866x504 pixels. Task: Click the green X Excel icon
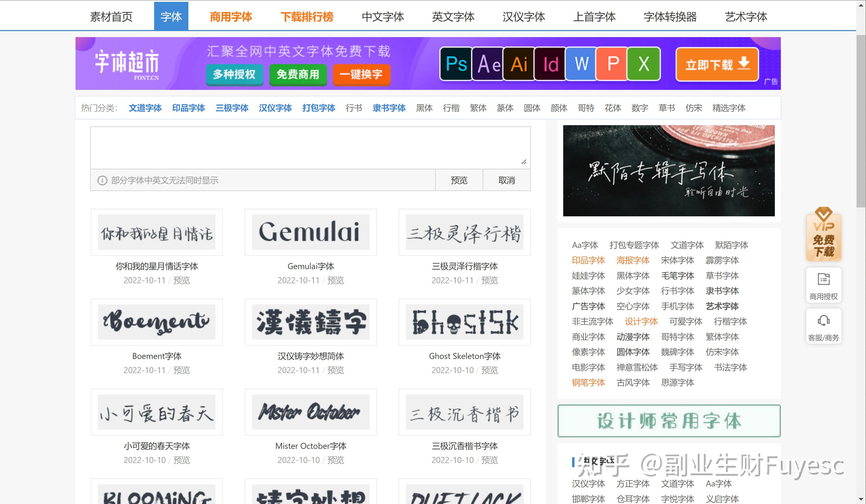(x=644, y=64)
